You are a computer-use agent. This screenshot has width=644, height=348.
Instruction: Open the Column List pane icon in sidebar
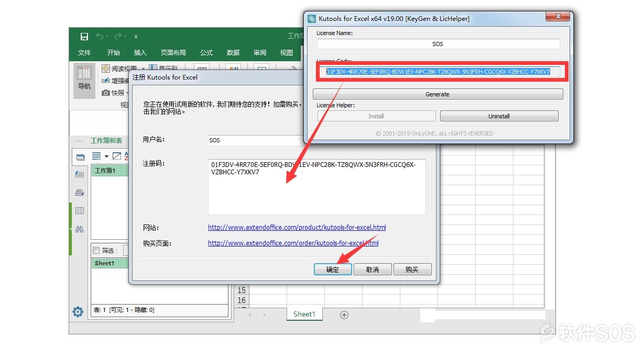[x=80, y=210]
